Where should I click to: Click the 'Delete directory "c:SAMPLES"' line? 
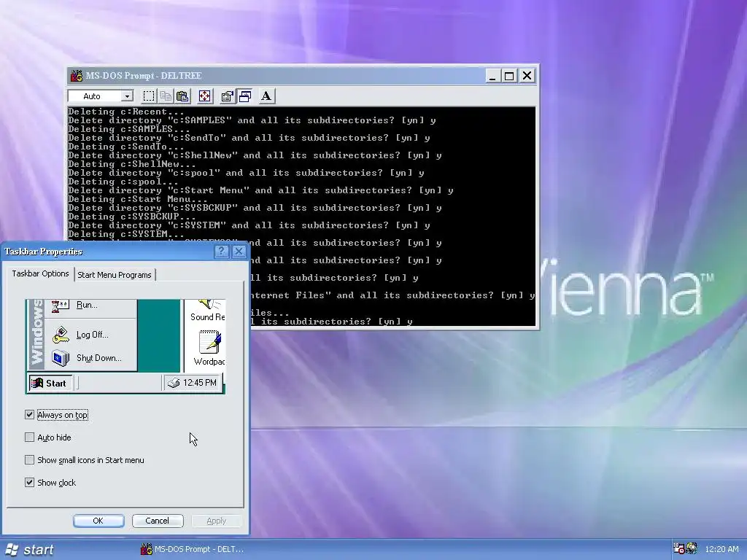pyautogui.click(x=252, y=120)
